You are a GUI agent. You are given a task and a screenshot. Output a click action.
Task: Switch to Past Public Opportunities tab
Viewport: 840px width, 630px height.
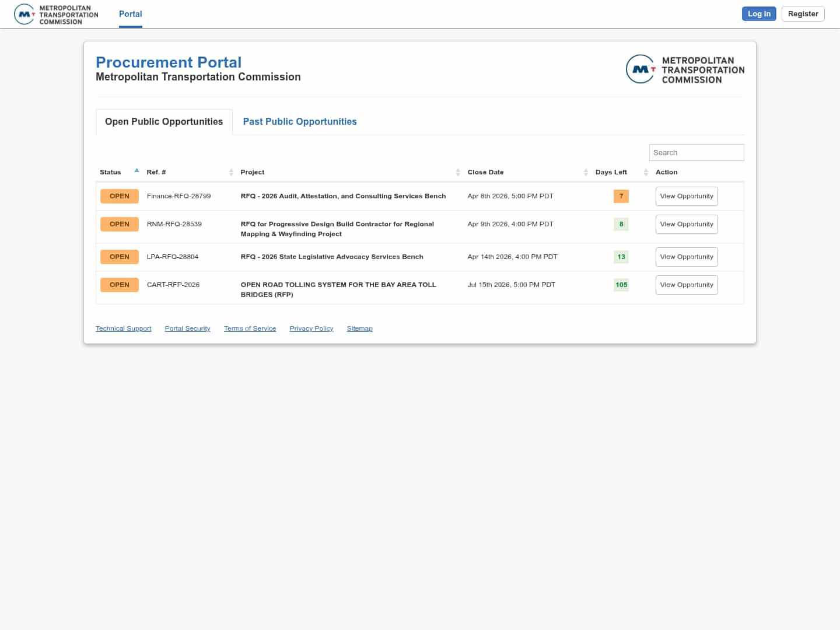300,121
